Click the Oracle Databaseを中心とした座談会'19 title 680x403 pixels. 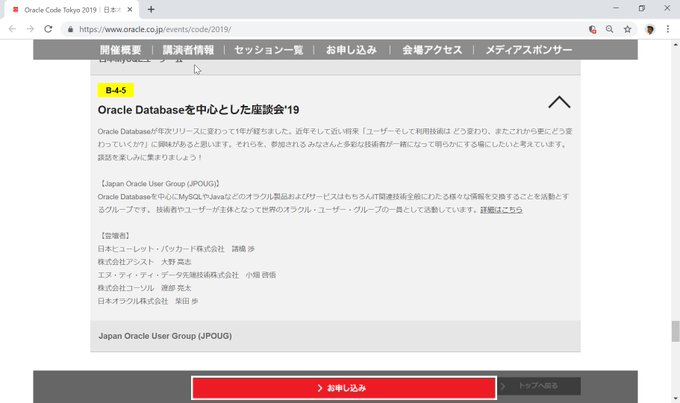[198, 110]
